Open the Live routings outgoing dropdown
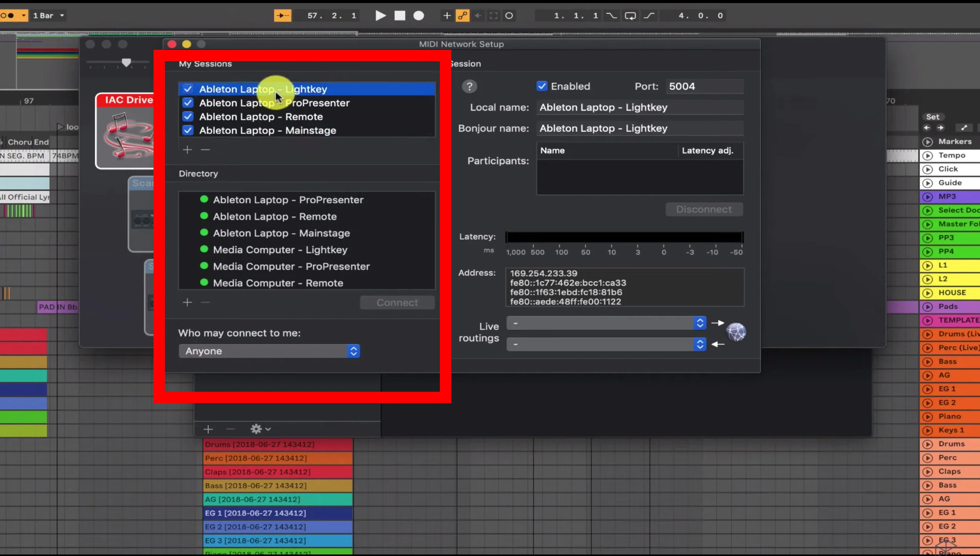The image size is (980, 556). pos(606,323)
